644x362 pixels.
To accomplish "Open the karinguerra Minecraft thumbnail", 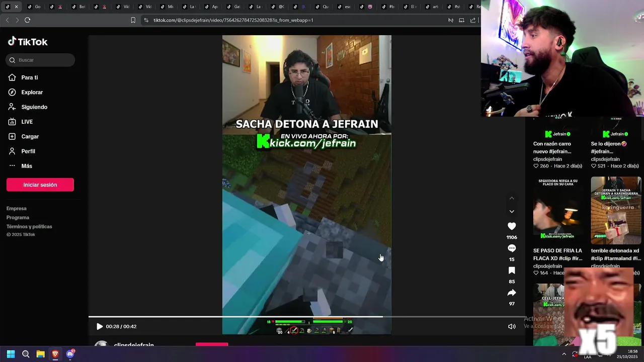I will click(x=616, y=210).
